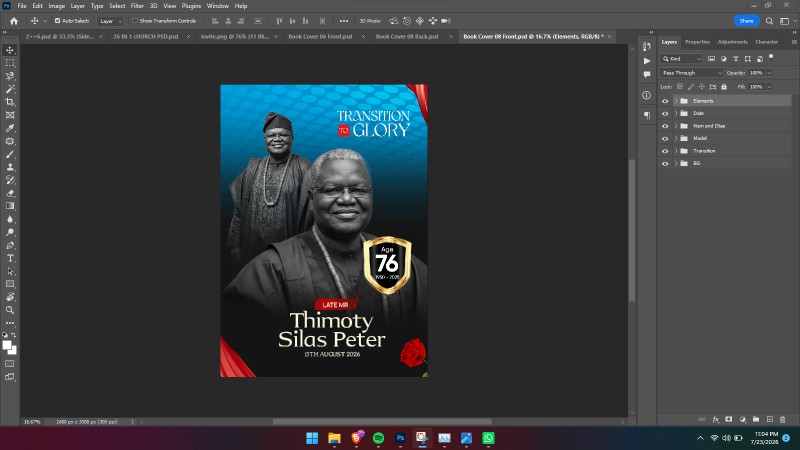Open the Auto-Select Layer dropdown

pyautogui.click(x=111, y=21)
